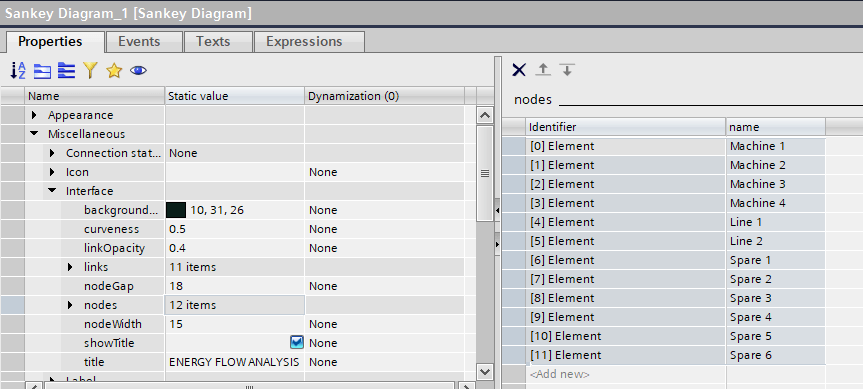The height and width of the screenshot is (389, 863).
Task: Click the Line 1 name cell
Action: pos(775,222)
